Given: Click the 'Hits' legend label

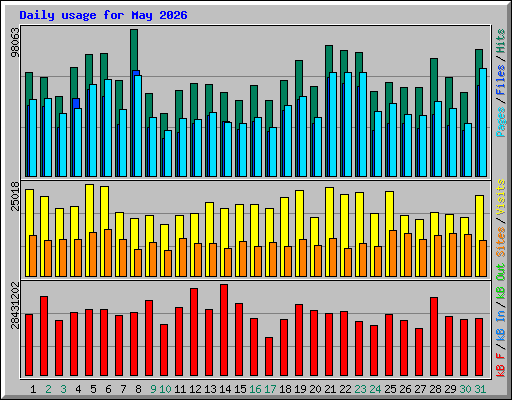Looking at the screenshot, I should [x=501, y=41].
